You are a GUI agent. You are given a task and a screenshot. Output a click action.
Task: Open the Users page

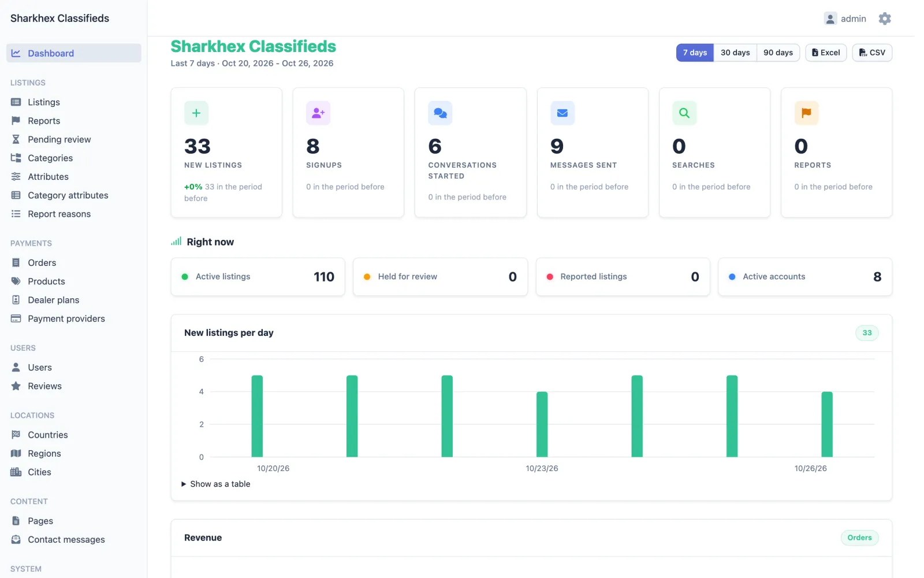point(40,368)
